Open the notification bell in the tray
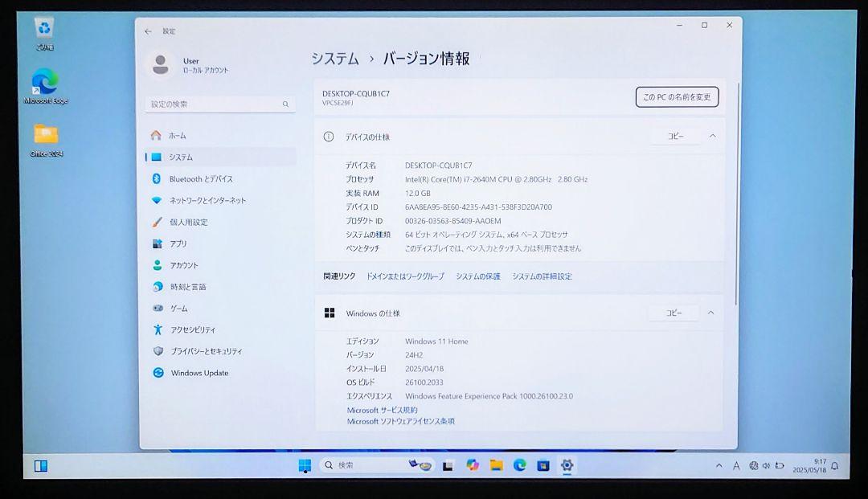The image size is (868, 499). pos(835,466)
